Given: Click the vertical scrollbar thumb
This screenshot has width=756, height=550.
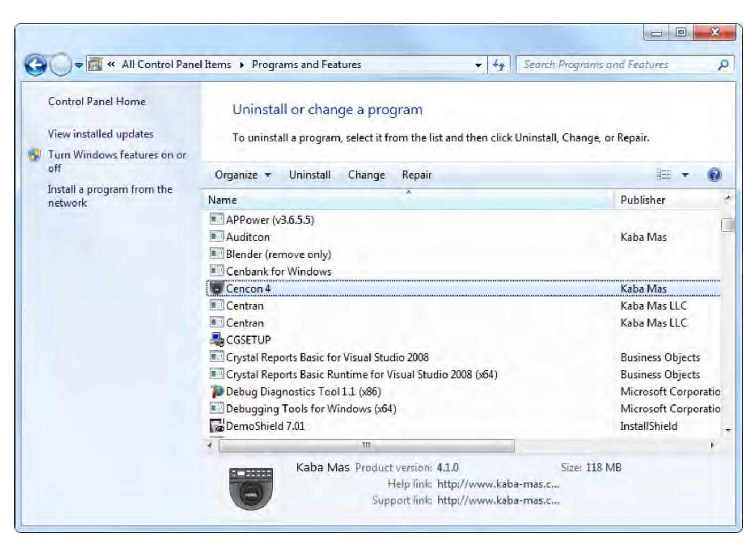Looking at the screenshot, I should (727, 225).
